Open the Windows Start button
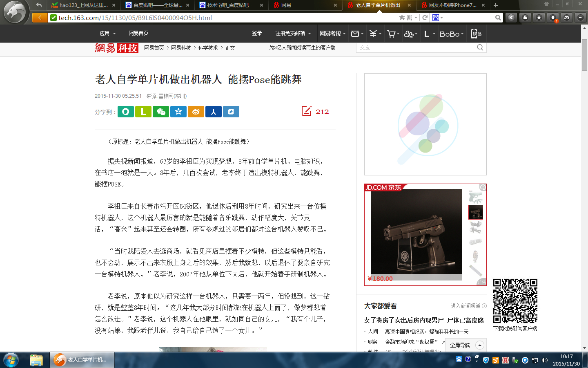Viewport: 588px width, 368px height. (11, 360)
